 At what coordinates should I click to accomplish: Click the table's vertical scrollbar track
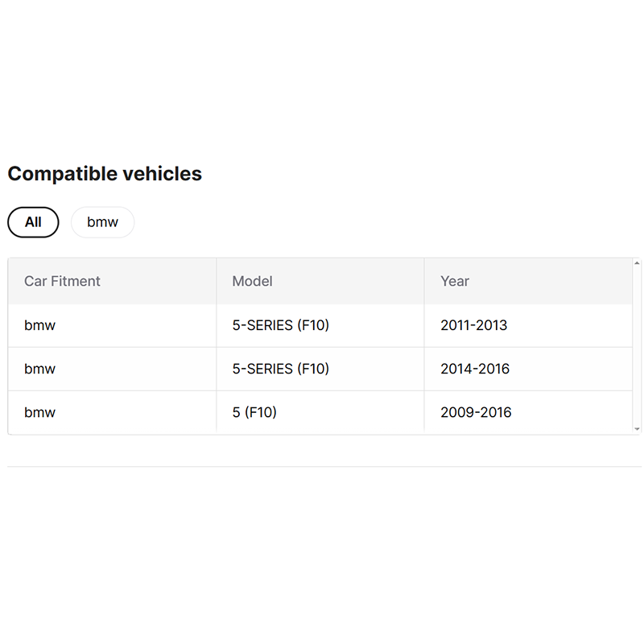pos(637,346)
